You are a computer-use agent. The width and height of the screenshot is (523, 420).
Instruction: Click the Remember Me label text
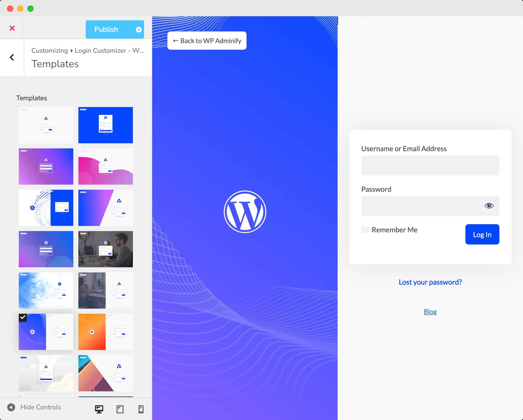pos(395,230)
